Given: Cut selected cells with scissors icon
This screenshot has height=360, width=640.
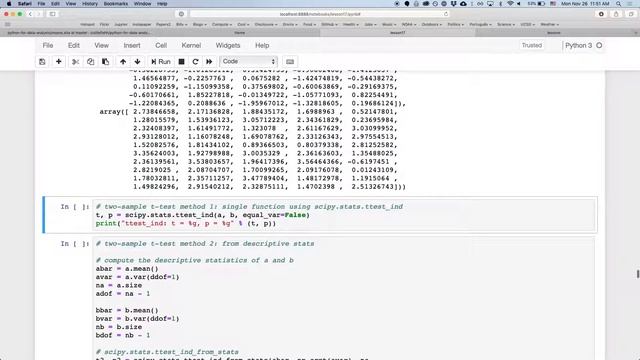Looking at the screenshot, I should [x=76, y=62].
